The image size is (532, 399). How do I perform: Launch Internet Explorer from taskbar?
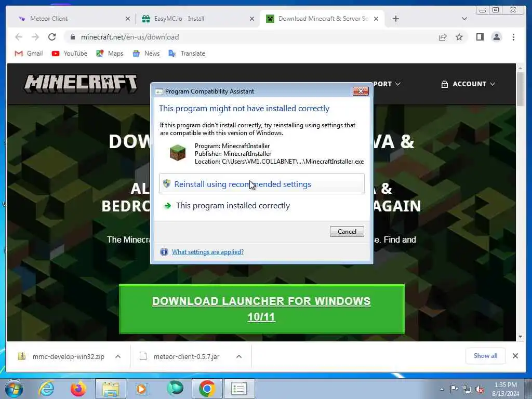coord(46,389)
